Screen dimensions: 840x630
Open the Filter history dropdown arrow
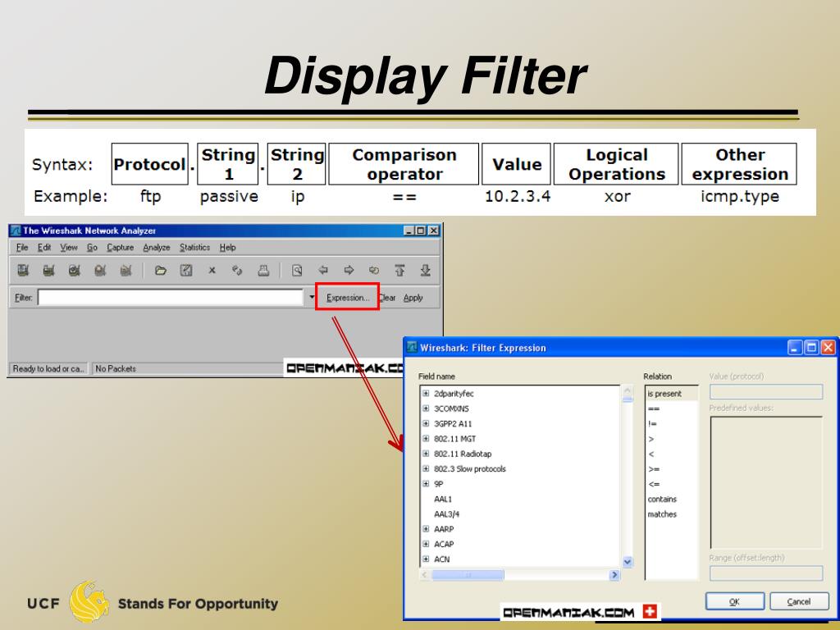coord(312,297)
